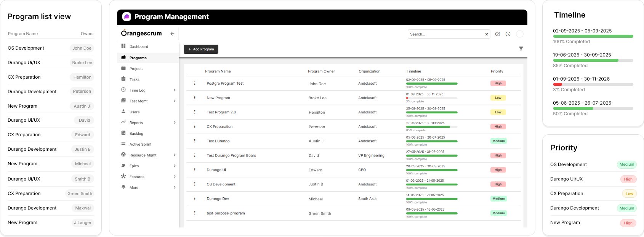The image size is (644, 237).
Task: Open the three-dot menu for CX Preparation row
Action: click(195, 126)
